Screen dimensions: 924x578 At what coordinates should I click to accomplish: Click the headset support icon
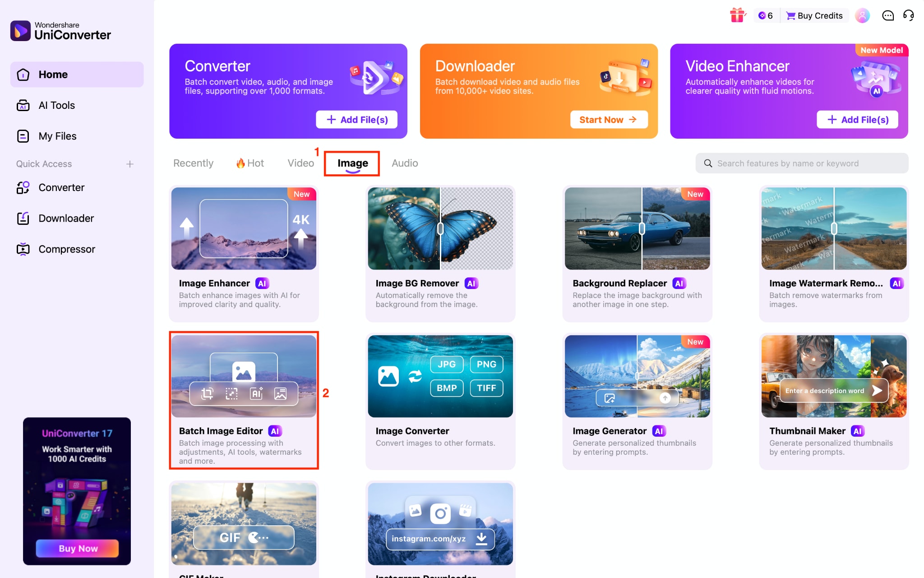coord(908,15)
